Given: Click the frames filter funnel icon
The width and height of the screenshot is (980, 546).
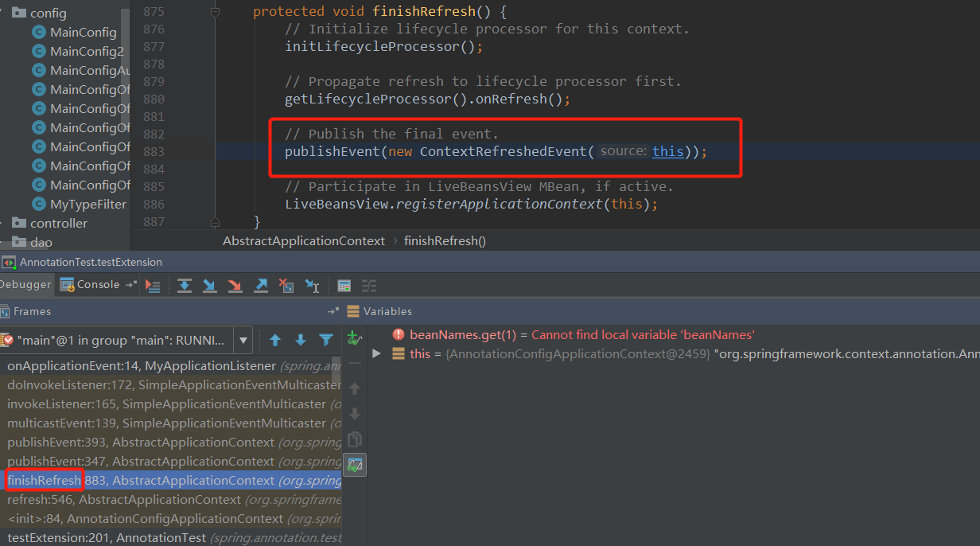Looking at the screenshot, I should 326,340.
